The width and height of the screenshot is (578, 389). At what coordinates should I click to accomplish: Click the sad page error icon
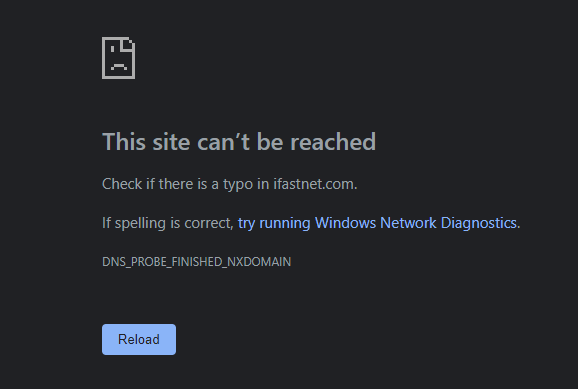pos(118,58)
